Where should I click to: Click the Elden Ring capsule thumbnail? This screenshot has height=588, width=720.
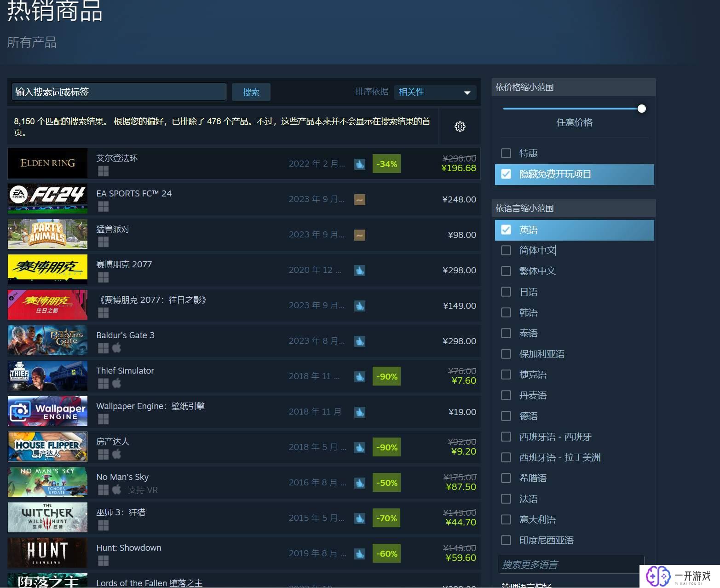47,163
